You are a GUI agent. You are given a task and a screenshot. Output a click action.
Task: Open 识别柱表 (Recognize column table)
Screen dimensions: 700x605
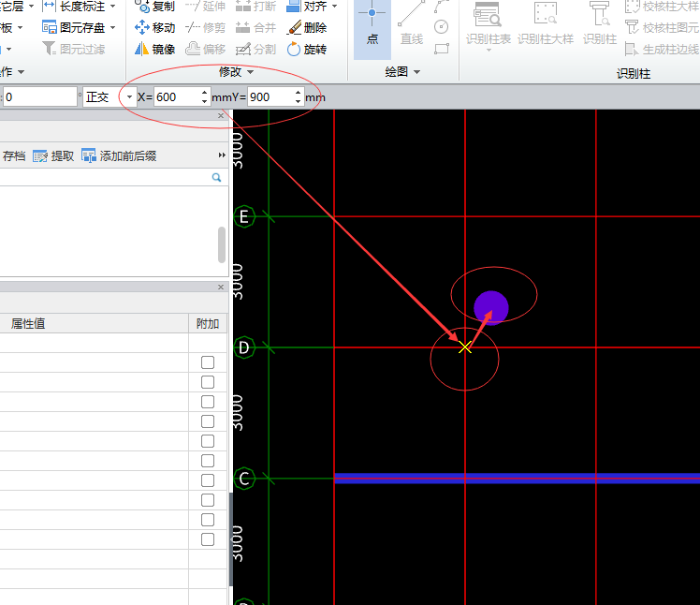point(488,24)
